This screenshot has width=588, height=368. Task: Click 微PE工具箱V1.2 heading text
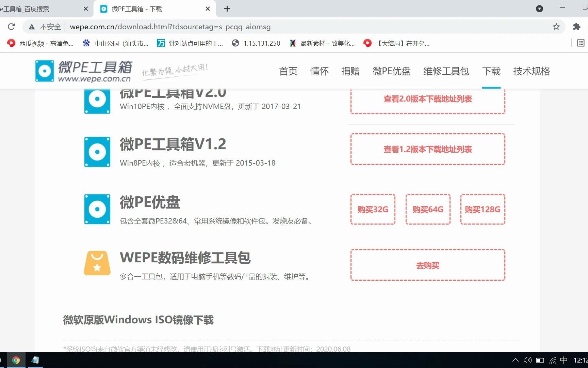[x=173, y=144]
